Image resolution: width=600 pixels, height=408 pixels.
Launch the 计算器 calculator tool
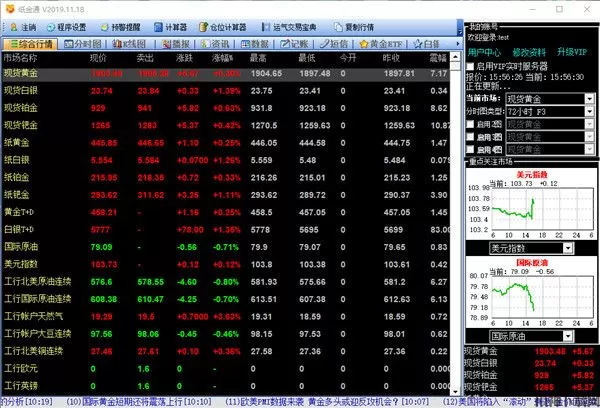pos(170,27)
